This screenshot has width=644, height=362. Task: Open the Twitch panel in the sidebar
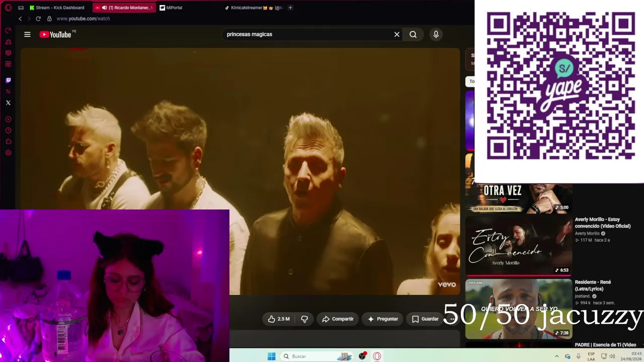coord(8,80)
